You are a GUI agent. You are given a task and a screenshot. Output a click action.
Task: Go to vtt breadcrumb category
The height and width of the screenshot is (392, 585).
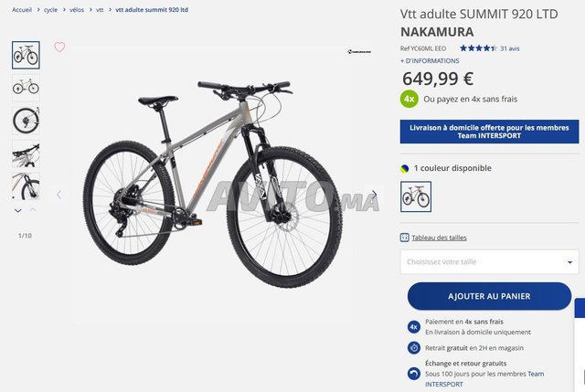coord(100,10)
